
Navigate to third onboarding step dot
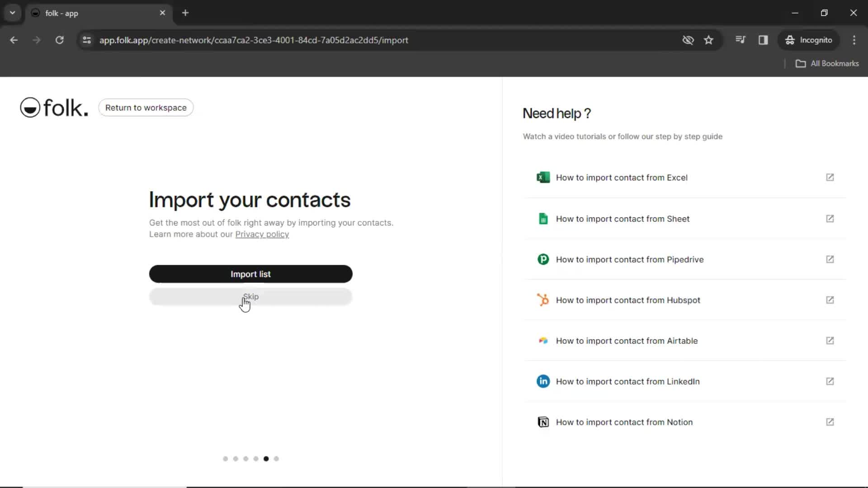point(245,458)
